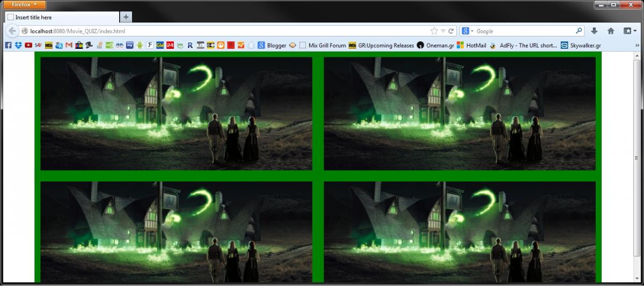Image resolution: width=644 pixels, height=286 pixels.
Task: Click the search magnifier icon
Action: [579, 31]
